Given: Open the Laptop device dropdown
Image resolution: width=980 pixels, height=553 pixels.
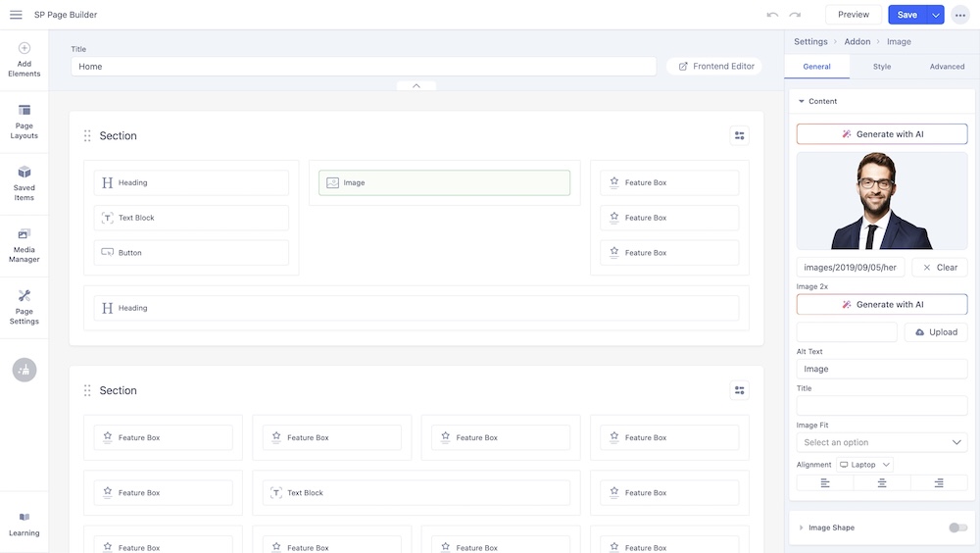Looking at the screenshot, I should point(864,465).
